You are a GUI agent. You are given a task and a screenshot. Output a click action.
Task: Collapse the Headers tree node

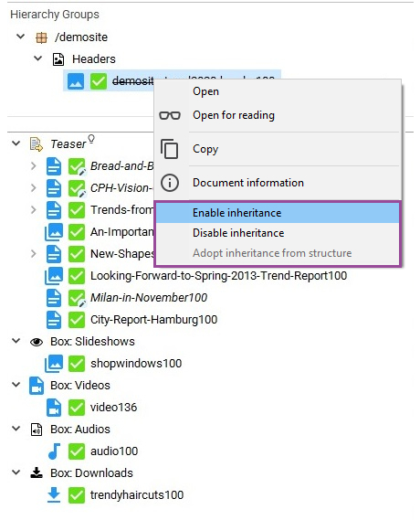click(x=38, y=58)
